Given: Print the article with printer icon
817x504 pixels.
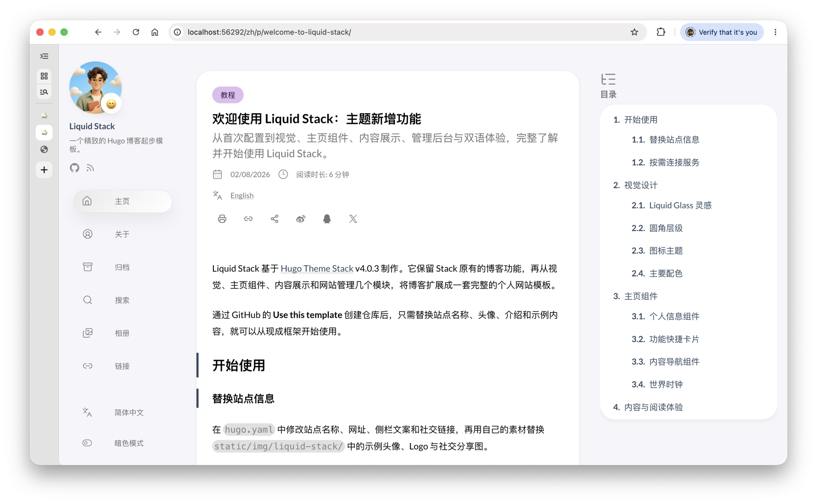Looking at the screenshot, I should [222, 219].
